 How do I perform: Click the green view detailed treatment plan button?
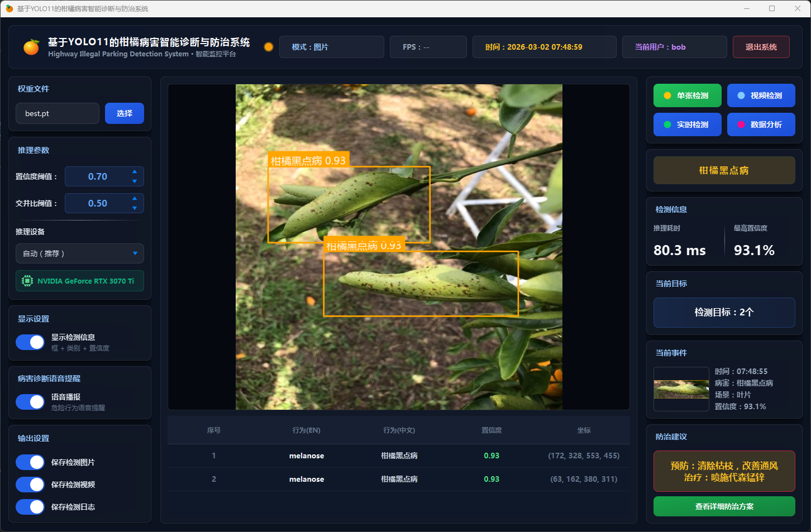pyautogui.click(x=724, y=506)
